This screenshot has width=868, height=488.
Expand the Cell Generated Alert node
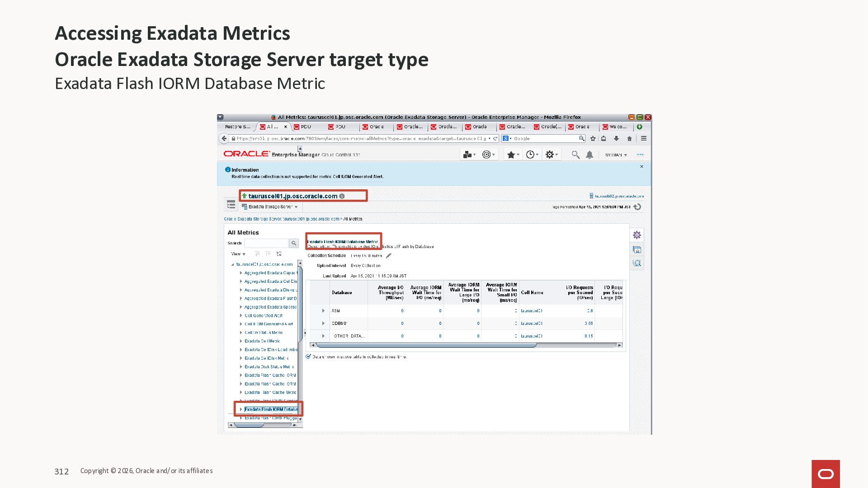pos(241,316)
